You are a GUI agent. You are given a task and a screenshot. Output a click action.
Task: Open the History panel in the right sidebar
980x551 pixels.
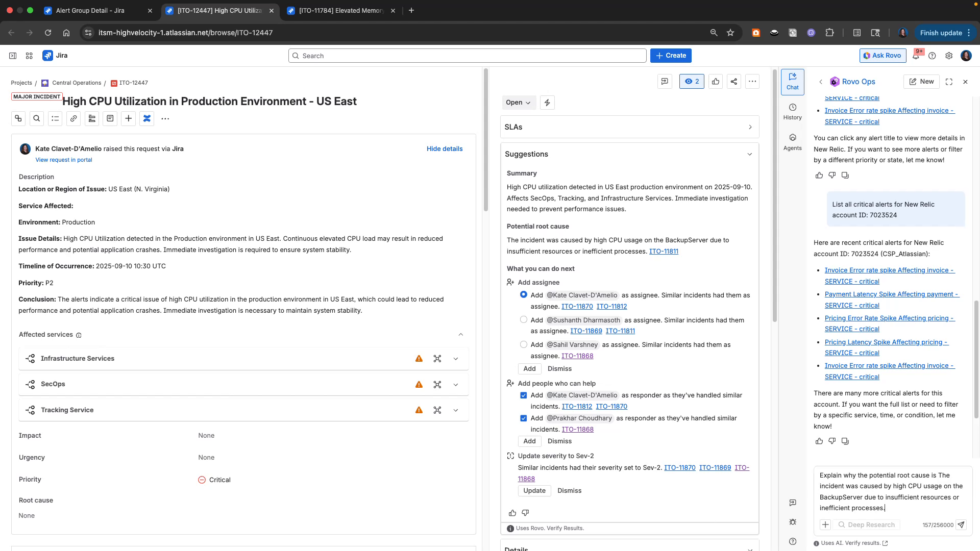[792, 111]
